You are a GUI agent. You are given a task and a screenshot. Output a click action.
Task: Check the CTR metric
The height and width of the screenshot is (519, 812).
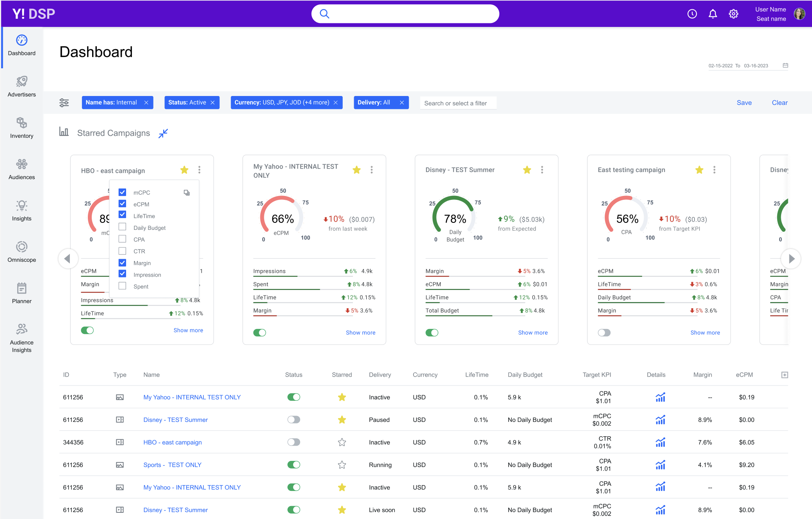122,251
